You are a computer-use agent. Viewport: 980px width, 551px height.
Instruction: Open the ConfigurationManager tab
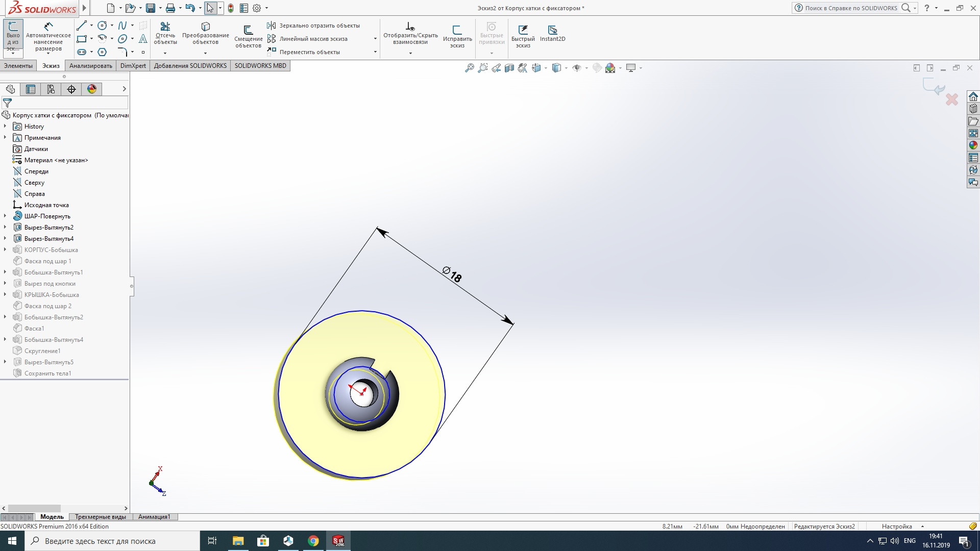(51, 89)
